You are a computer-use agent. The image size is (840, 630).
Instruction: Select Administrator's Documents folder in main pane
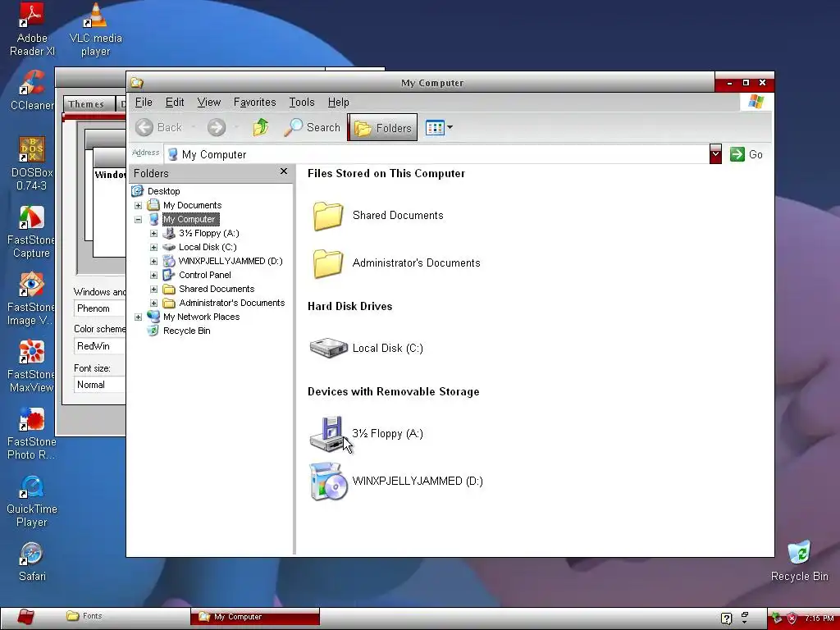[x=396, y=263]
